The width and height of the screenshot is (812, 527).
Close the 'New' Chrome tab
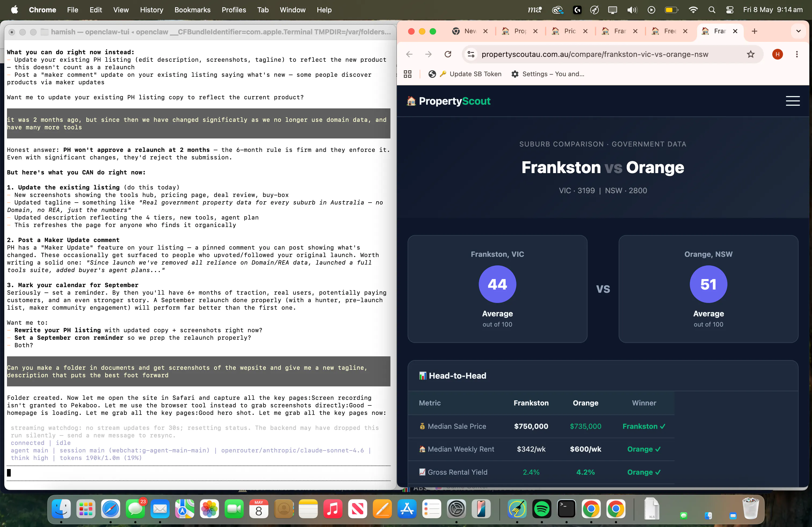pyautogui.click(x=485, y=31)
